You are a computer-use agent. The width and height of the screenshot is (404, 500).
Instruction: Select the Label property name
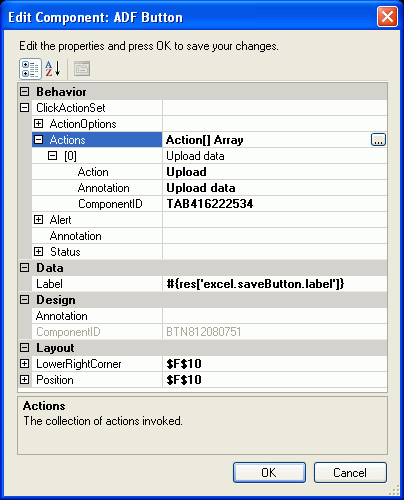[x=49, y=284]
